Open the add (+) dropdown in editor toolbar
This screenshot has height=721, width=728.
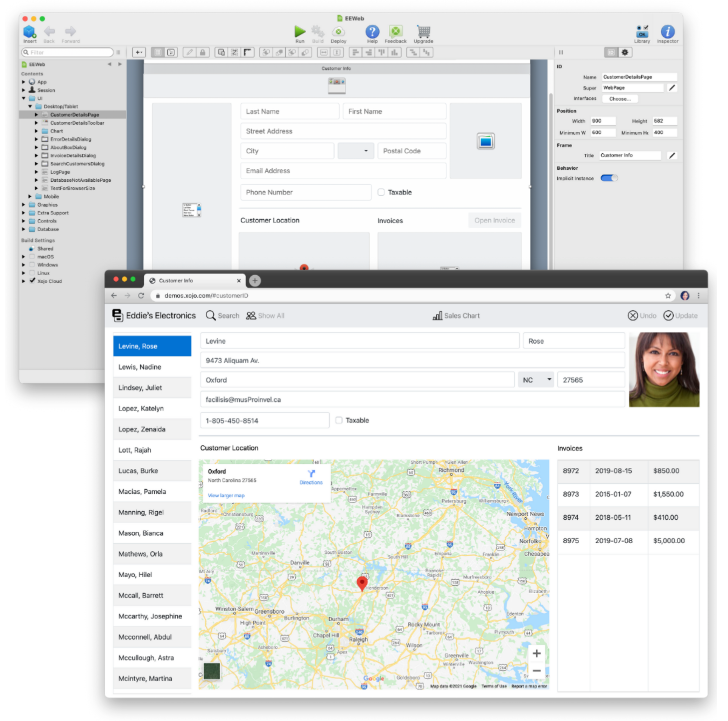click(x=139, y=52)
